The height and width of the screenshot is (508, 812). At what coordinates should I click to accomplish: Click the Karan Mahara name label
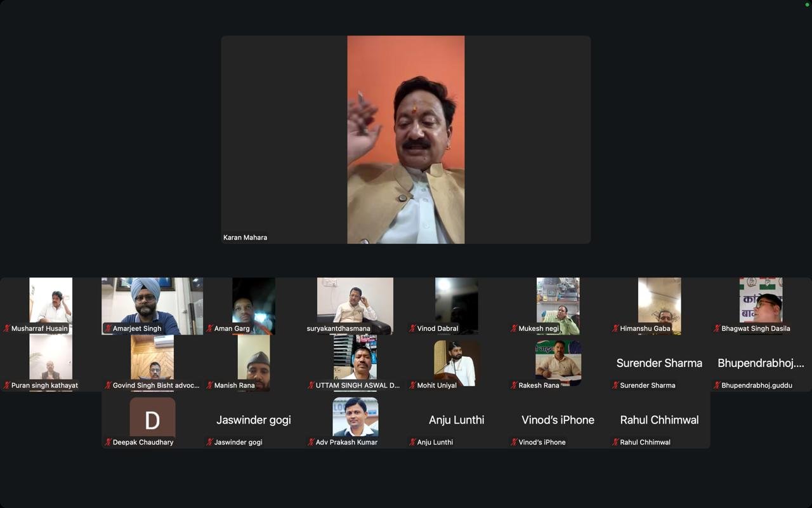246,237
